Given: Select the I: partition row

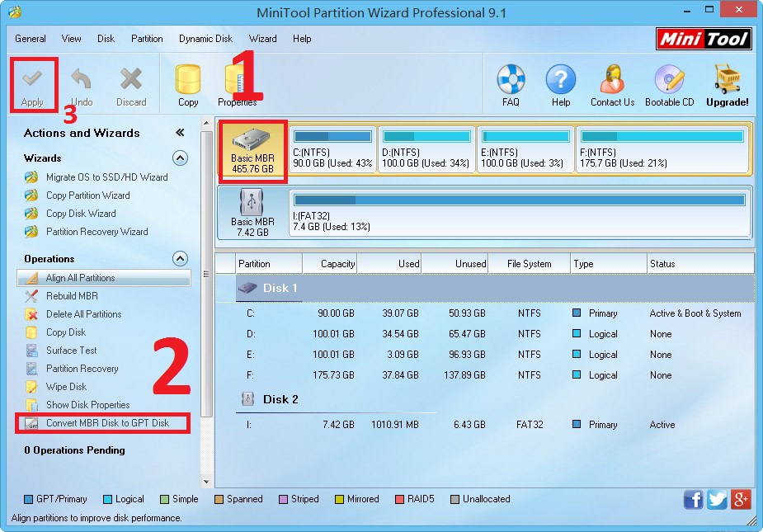Looking at the screenshot, I should tap(485, 425).
